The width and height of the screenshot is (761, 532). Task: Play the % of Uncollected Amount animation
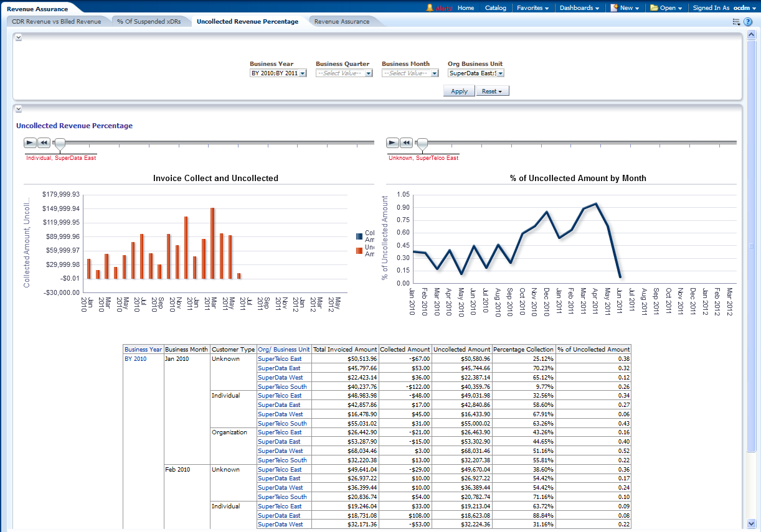[392, 142]
